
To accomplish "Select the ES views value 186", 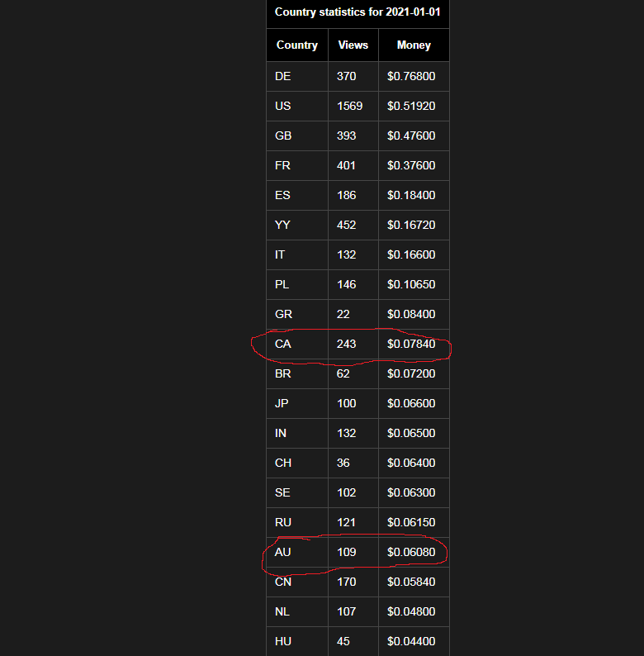I will [x=347, y=195].
